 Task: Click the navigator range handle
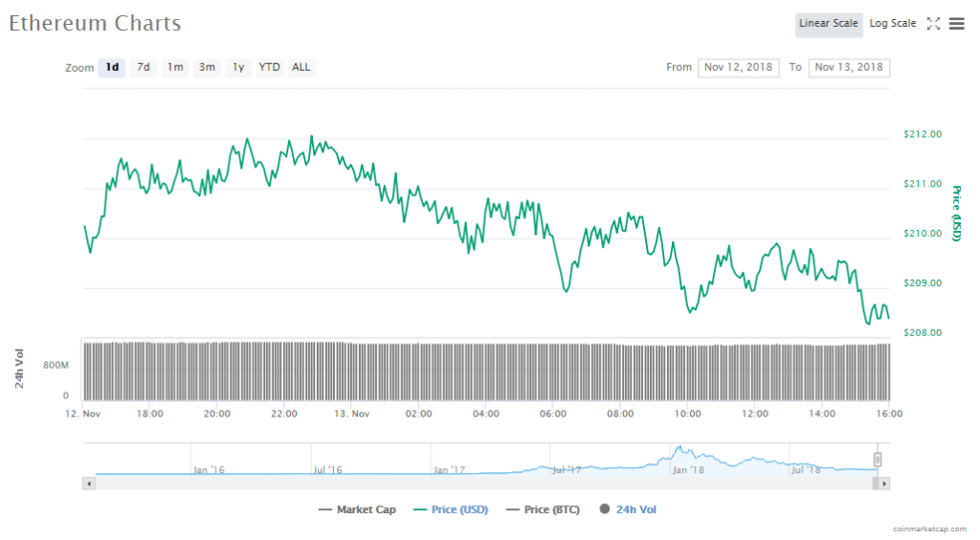(877, 460)
